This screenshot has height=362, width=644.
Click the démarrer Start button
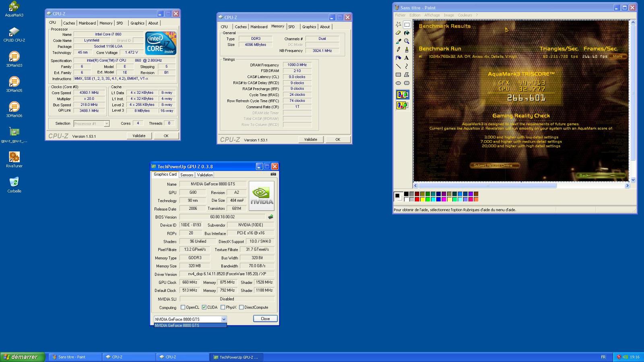pos(23,357)
